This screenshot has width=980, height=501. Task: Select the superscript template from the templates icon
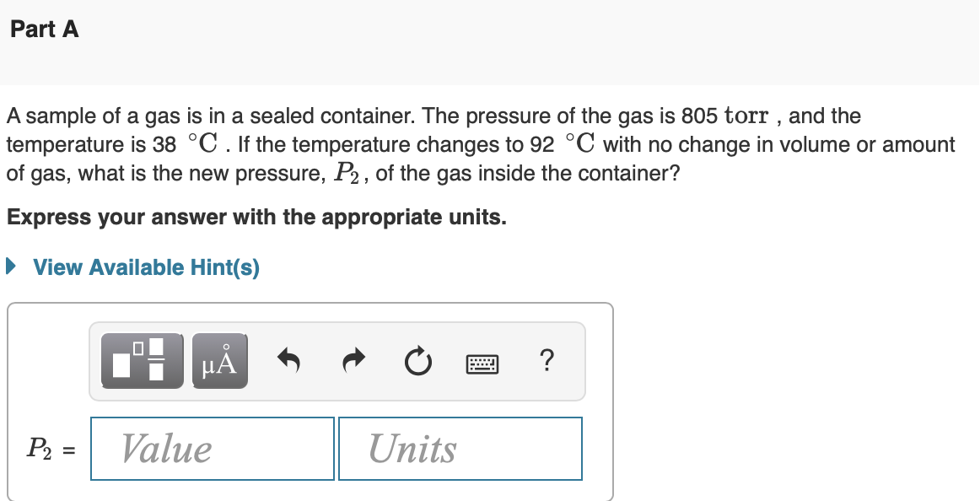tap(143, 361)
